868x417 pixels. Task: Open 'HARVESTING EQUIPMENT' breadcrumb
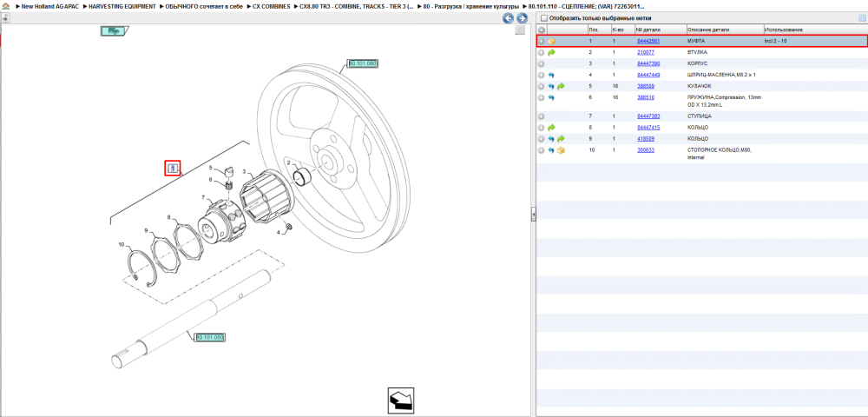tap(122, 5)
